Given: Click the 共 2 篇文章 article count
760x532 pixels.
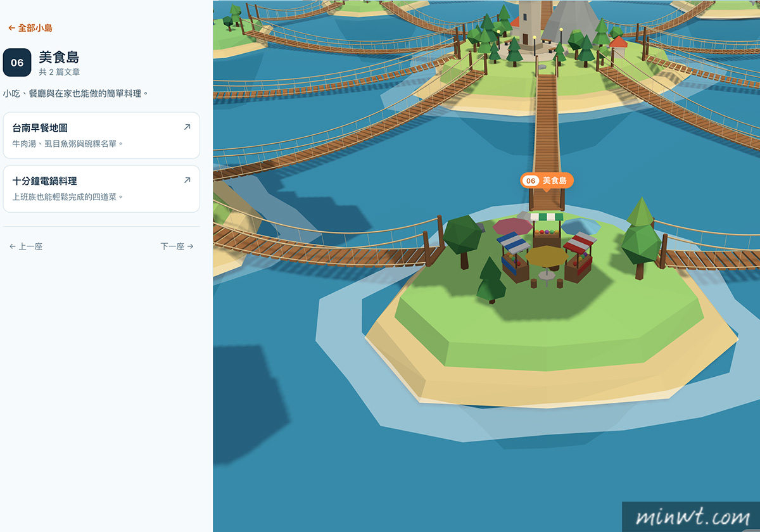Looking at the screenshot, I should coord(60,72).
